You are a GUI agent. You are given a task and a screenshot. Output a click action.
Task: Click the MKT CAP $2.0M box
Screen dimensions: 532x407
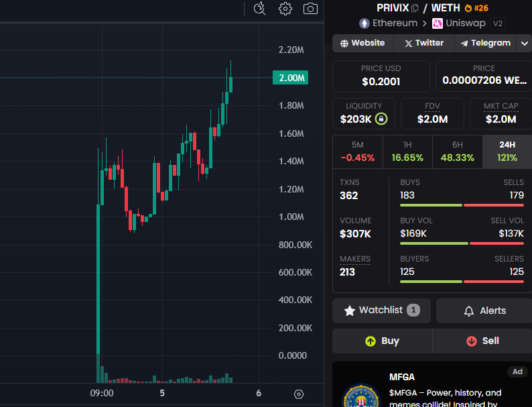point(501,114)
